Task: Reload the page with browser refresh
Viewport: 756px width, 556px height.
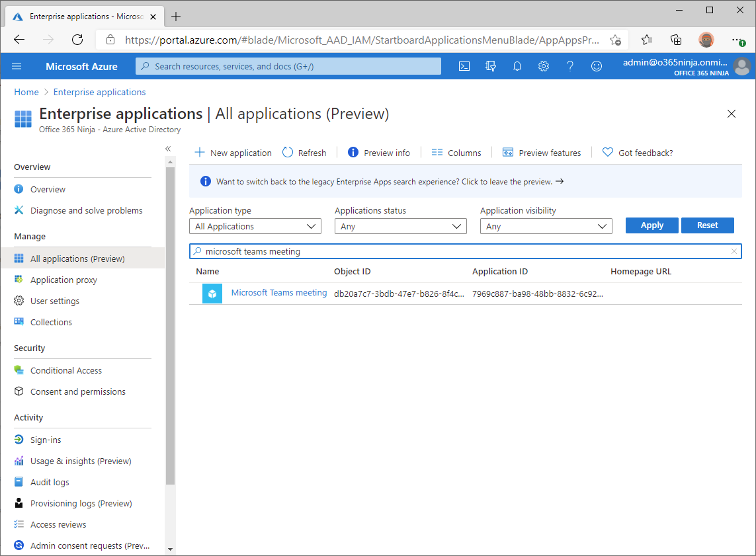Action: [77, 40]
